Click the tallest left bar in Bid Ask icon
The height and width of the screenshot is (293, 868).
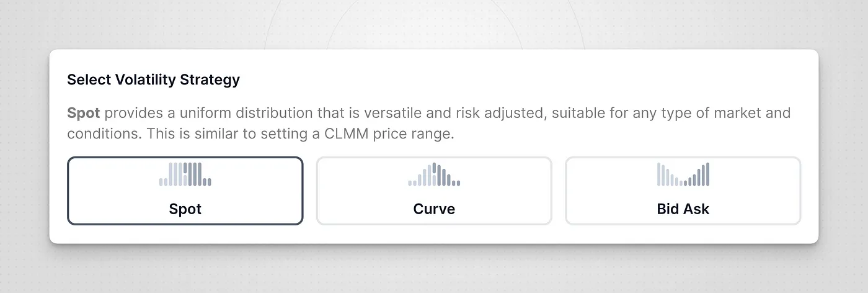click(658, 174)
